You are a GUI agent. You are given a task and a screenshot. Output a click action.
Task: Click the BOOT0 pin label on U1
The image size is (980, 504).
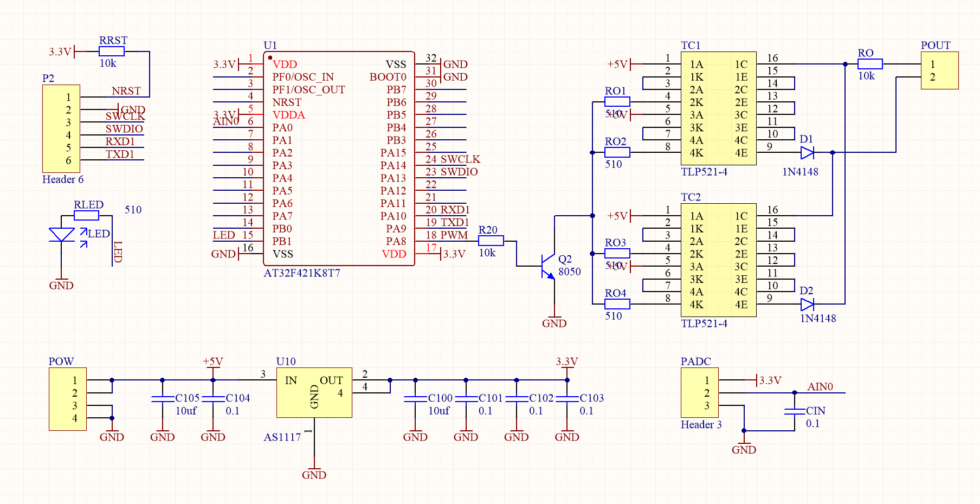coord(388,77)
